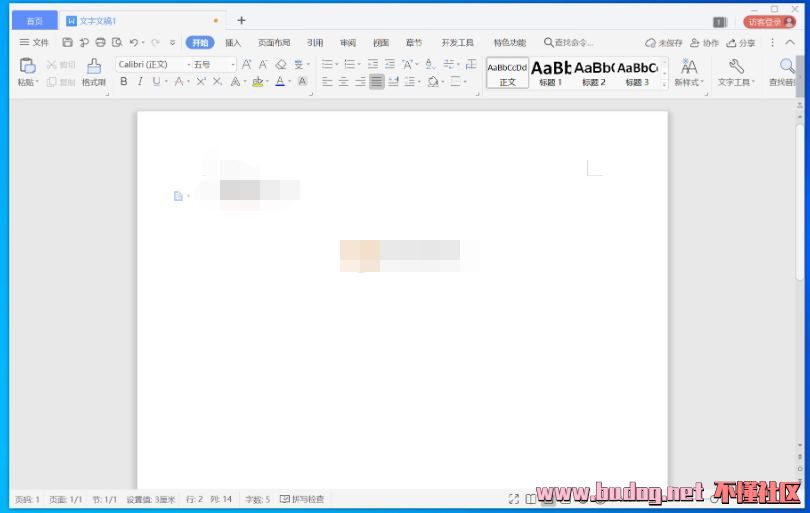Viewport: 810px width, 513px height.
Task: Click the Save icon in quick access toolbar
Action: (x=67, y=43)
